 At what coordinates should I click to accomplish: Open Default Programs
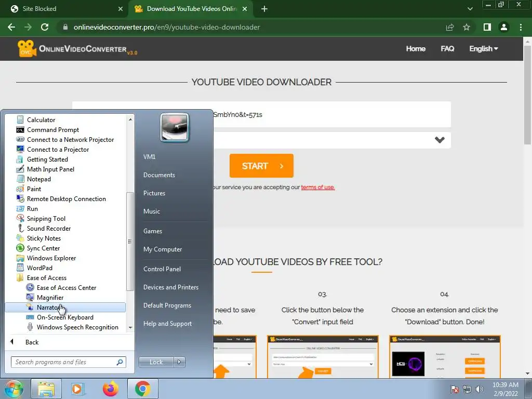[167, 305]
